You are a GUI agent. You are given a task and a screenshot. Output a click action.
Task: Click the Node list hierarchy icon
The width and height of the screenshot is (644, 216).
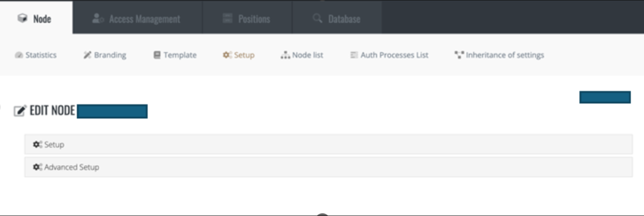(285, 55)
